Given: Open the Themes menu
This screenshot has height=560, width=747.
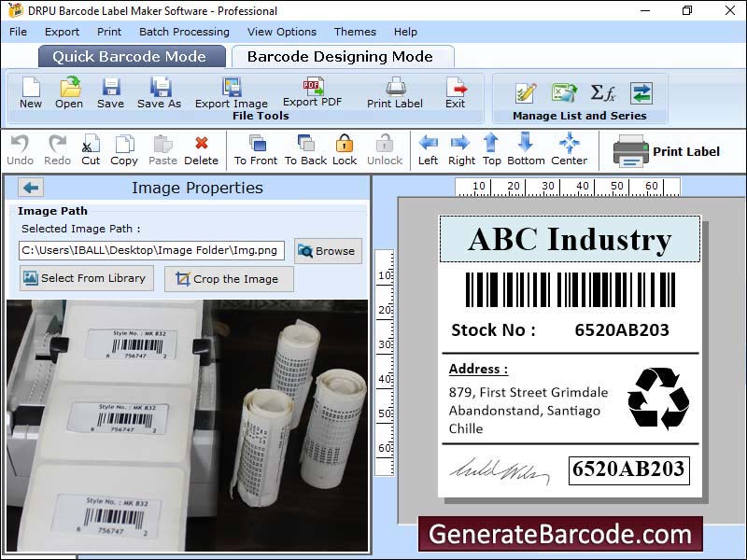Looking at the screenshot, I should (x=355, y=32).
